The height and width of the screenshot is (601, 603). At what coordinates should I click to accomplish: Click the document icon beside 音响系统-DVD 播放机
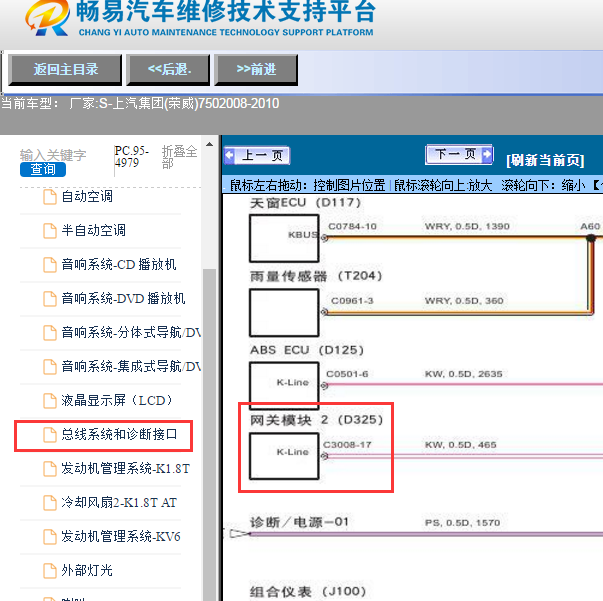pyautogui.click(x=50, y=299)
